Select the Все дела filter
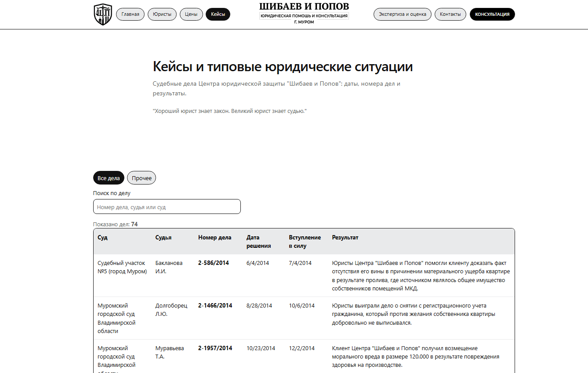 pos(109,178)
